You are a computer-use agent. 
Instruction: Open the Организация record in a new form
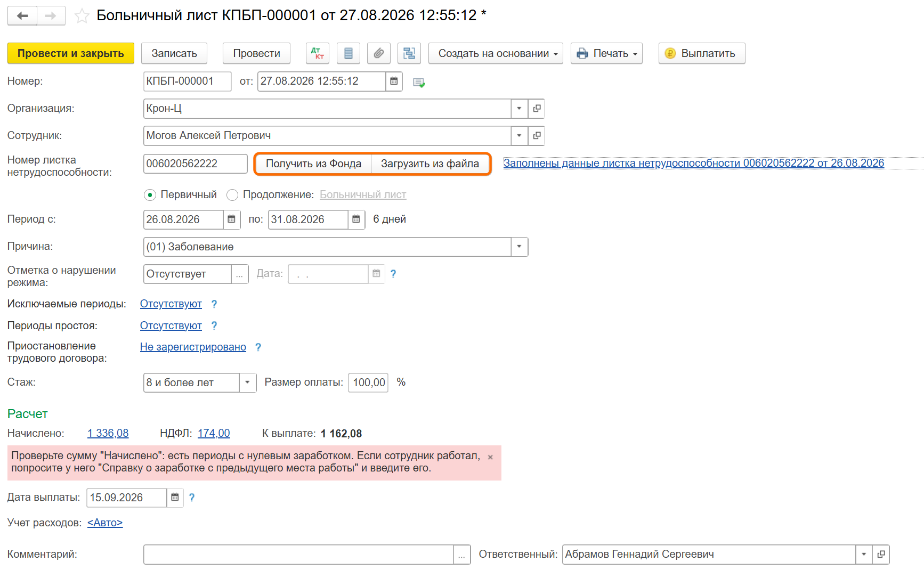coord(537,109)
